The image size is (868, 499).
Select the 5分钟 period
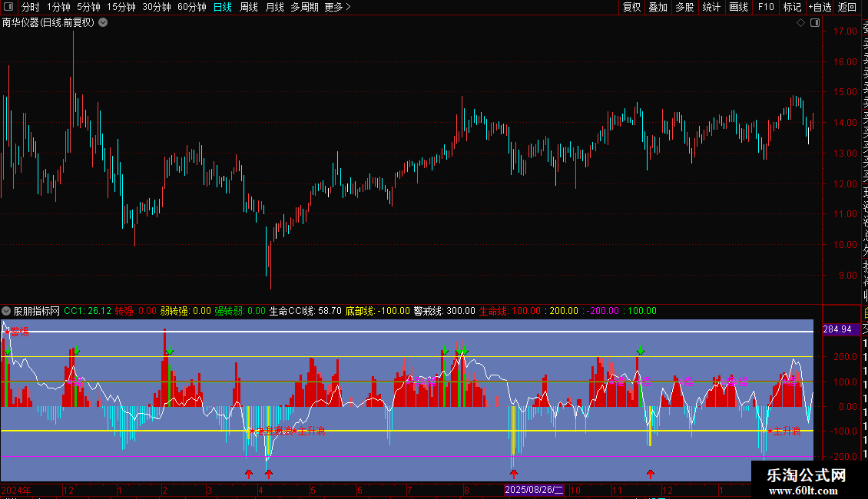coord(88,7)
